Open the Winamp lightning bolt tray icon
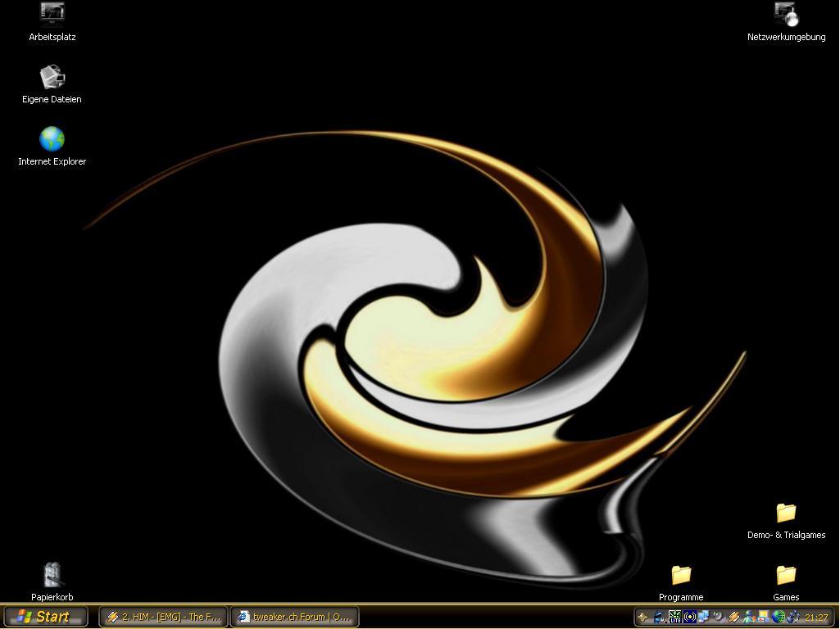840x629 pixels. (x=734, y=618)
